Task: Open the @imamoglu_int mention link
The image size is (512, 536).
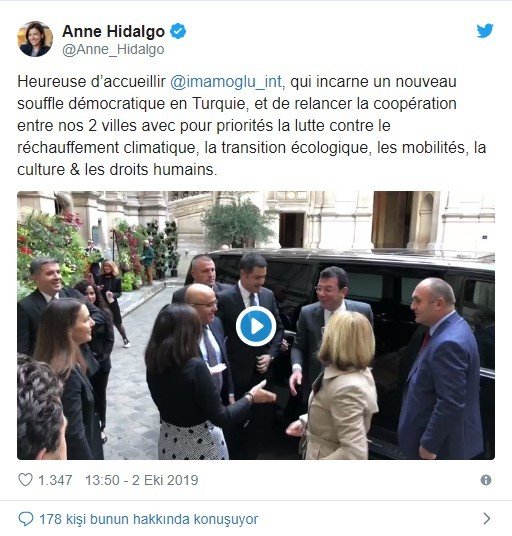Action: pyautogui.click(x=227, y=82)
